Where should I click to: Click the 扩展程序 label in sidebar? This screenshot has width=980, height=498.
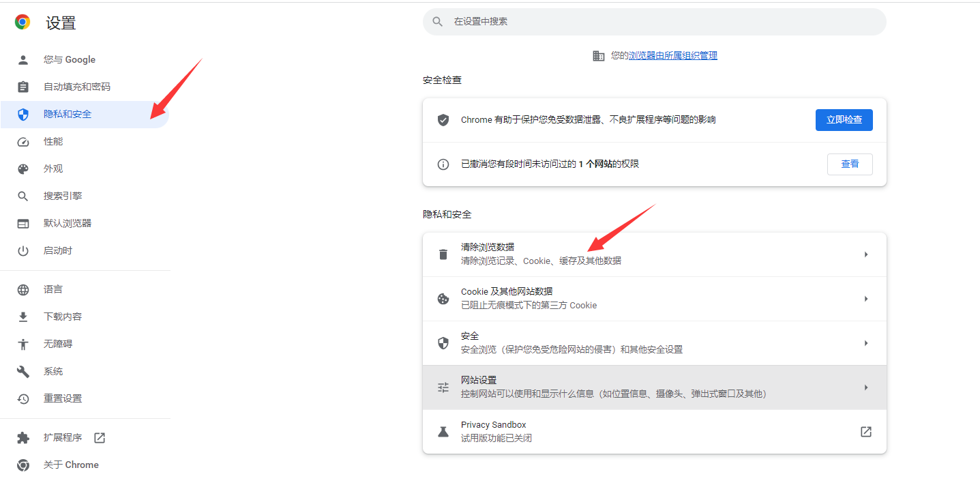tap(63, 437)
